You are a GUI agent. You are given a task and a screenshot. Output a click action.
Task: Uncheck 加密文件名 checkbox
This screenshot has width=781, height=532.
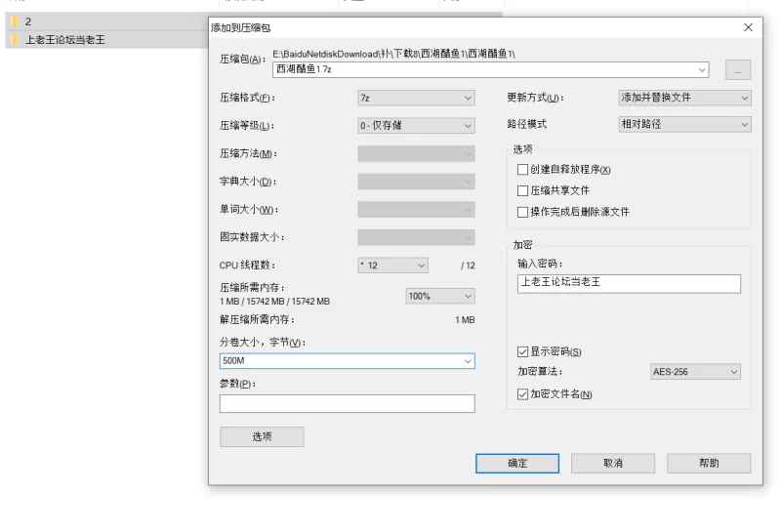[522, 394]
